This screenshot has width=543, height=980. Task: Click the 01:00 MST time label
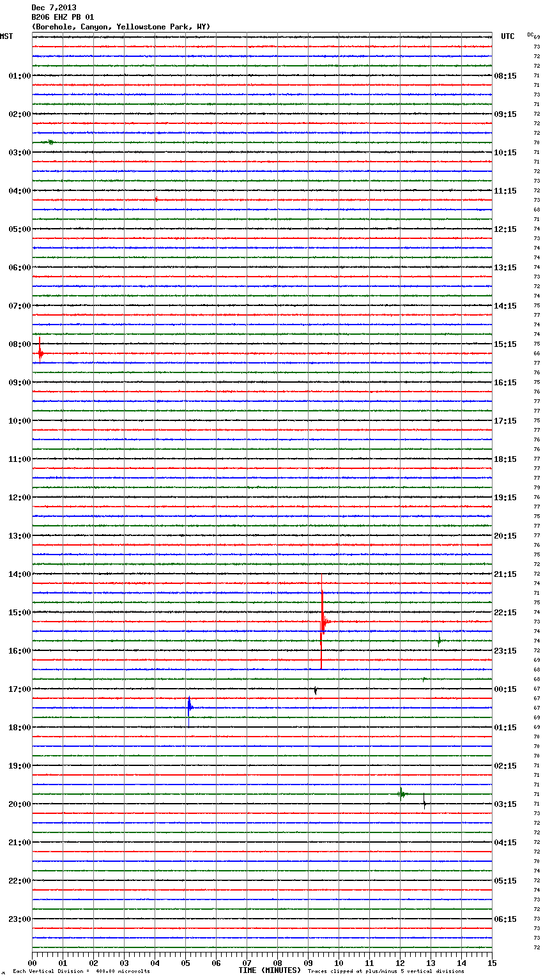tap(20, 76)
